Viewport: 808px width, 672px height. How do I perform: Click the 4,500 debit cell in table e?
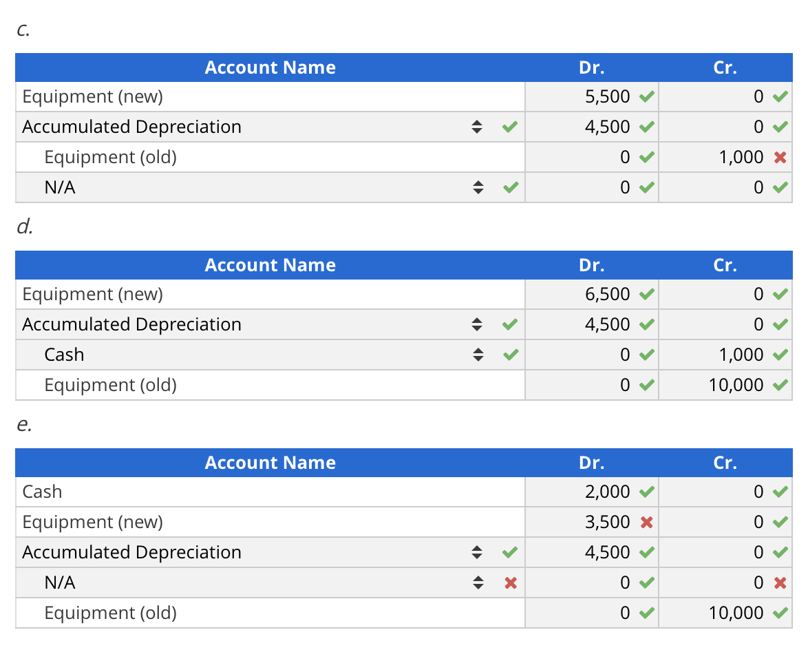pyautogui.click(x=606, y=552)
